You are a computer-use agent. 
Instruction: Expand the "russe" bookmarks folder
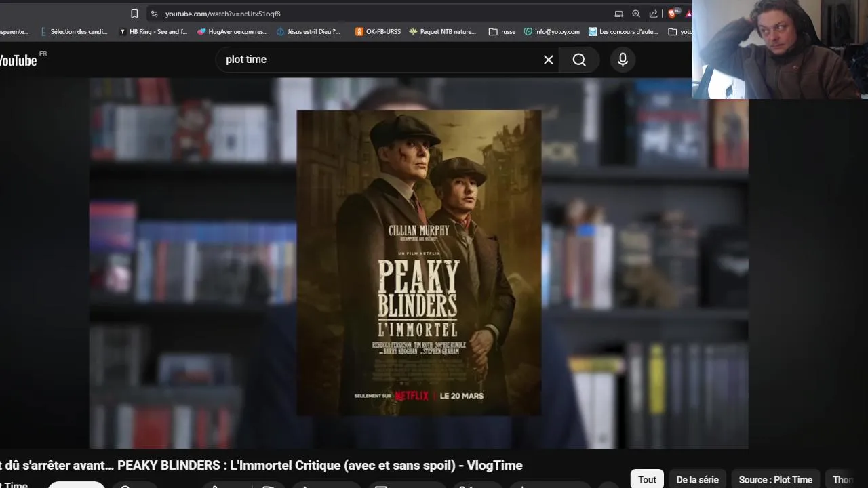click(x=502, y=31)
